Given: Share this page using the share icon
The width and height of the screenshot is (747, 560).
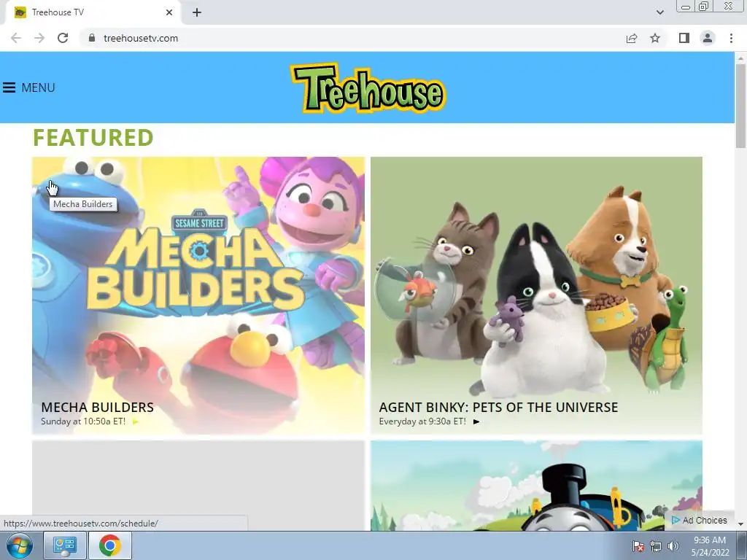Looking at the screenshot, I should [632, 38].
